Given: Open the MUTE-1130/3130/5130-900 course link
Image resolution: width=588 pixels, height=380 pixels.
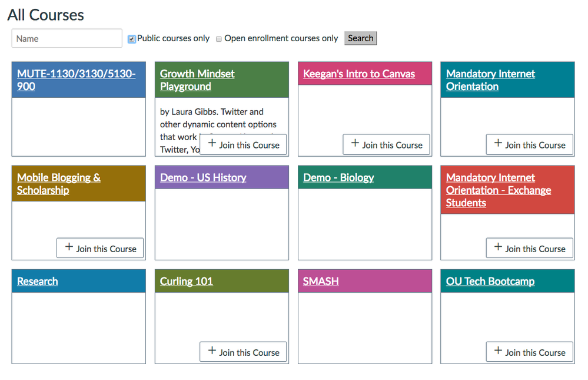Looking at the screenshot, I should click(x=76, y=80).
